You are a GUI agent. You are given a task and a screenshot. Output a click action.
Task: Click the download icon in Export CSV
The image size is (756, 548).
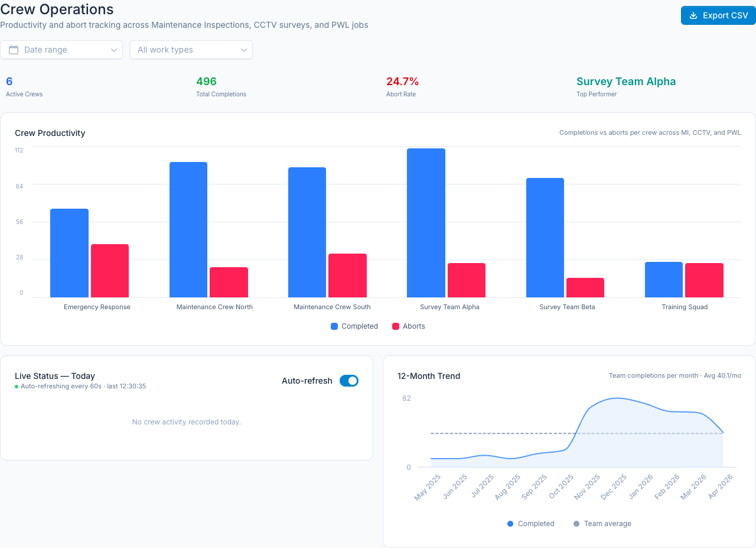coord(693,15)
